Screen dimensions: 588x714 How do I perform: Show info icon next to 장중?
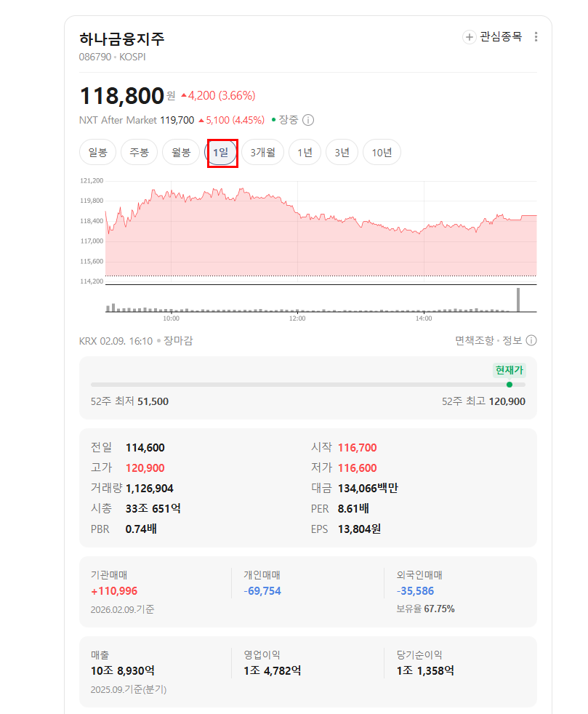click(x=308, y=120)
